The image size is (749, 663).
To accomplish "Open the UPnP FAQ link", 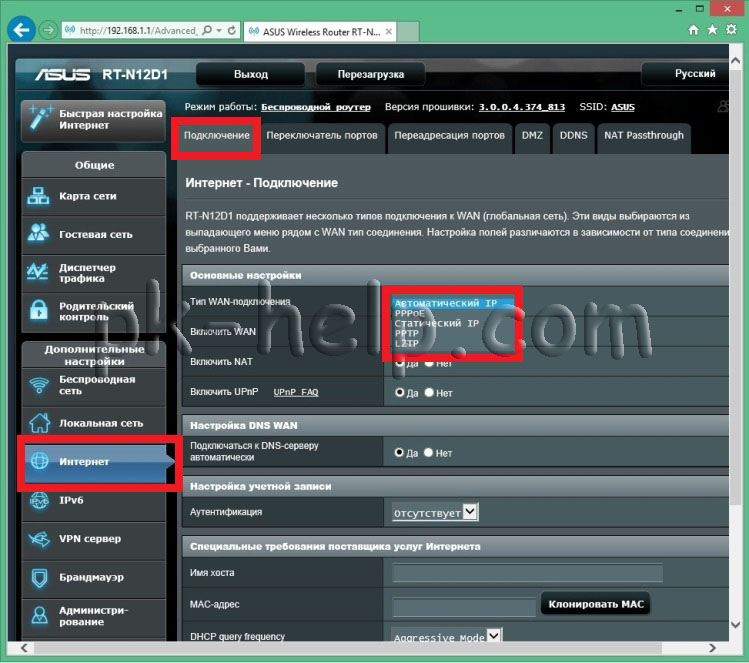I will pos(296,392).
